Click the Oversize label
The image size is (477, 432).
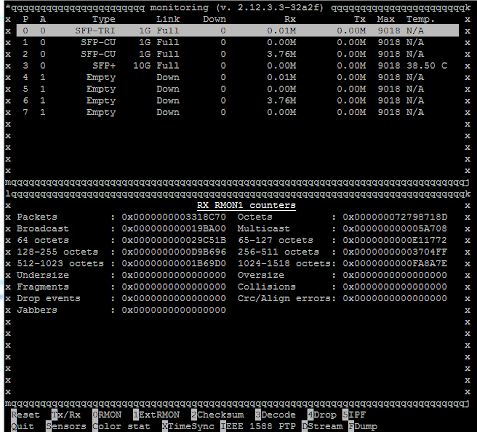(x=261, y=275)
